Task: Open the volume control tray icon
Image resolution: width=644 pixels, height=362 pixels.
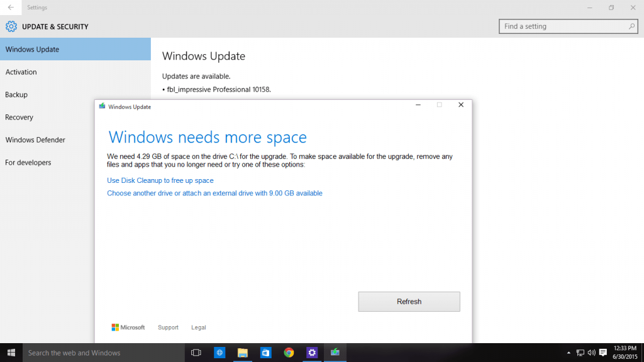Action: pyautogui.click(x=591, y=353)
